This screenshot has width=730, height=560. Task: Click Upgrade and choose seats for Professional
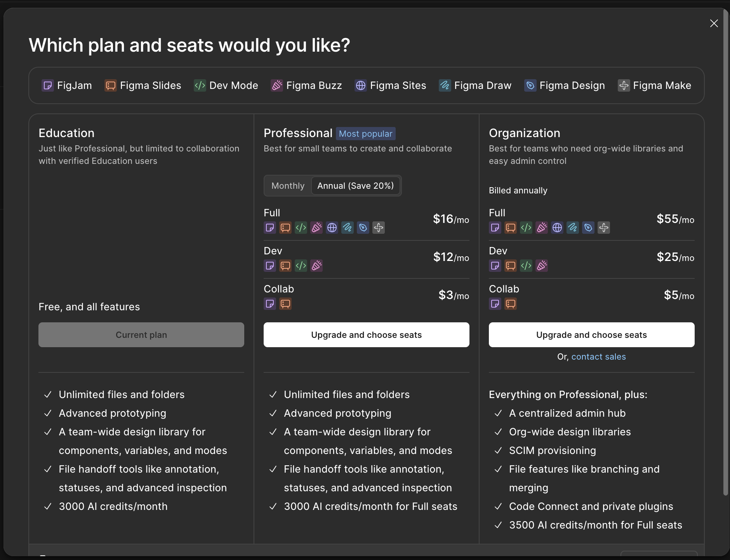pos(366,335)
